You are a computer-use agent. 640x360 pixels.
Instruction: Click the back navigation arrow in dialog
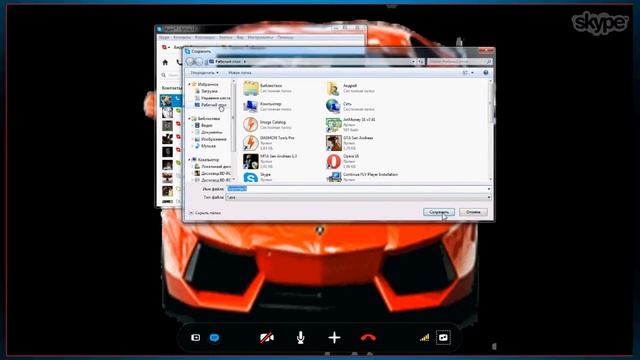click(190, 62)
